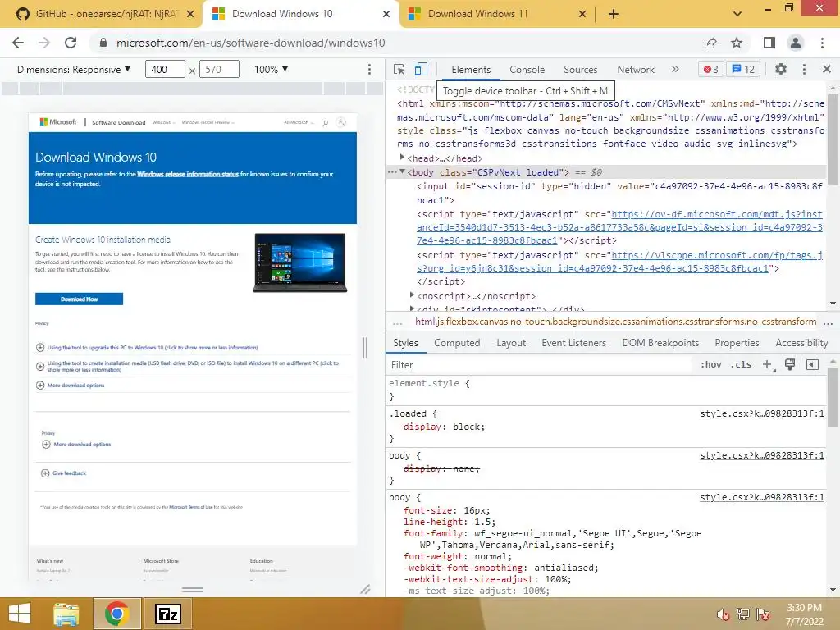The image size is (840, 630).
Task: Close the DevTools panel
Action: pos(827,69)
